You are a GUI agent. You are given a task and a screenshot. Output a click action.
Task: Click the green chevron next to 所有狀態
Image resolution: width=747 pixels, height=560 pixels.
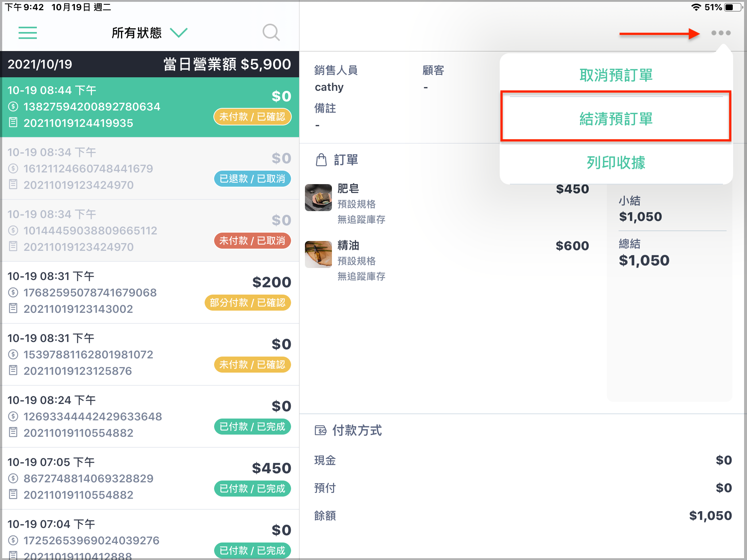tap(179, 33)
